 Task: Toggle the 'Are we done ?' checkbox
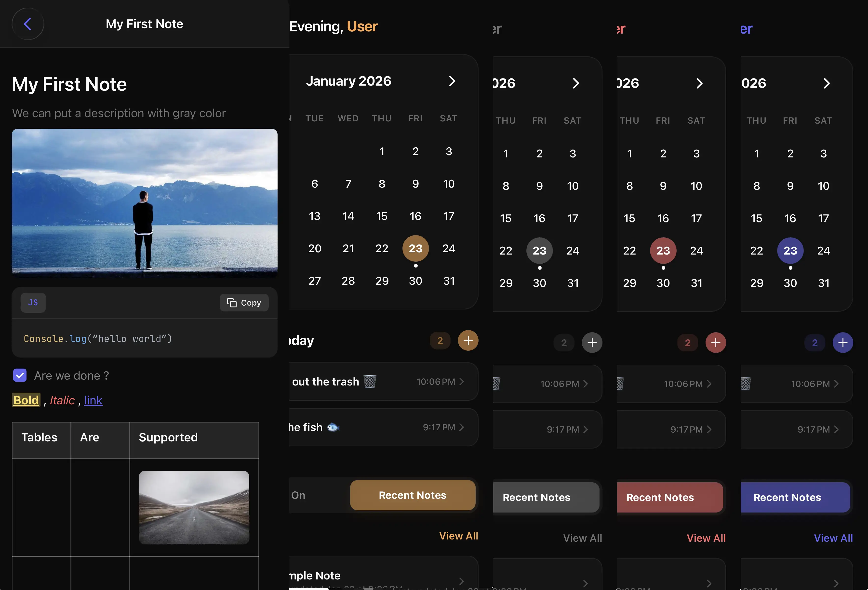20,375
